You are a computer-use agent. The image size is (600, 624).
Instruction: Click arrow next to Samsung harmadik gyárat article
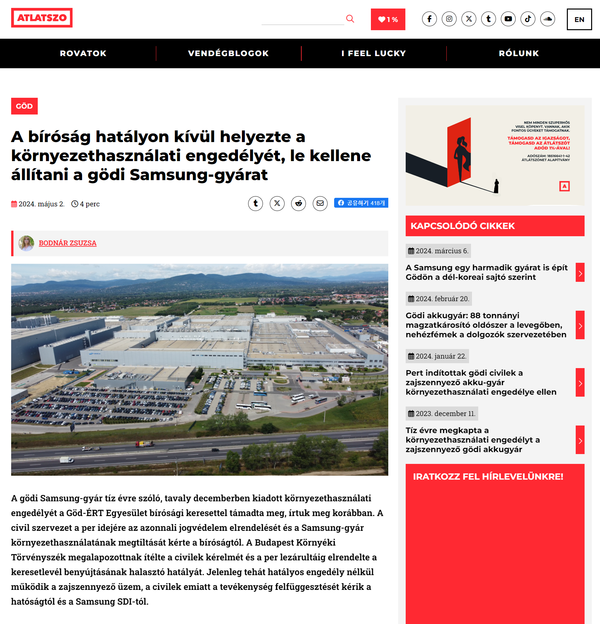tap(580, 273)
